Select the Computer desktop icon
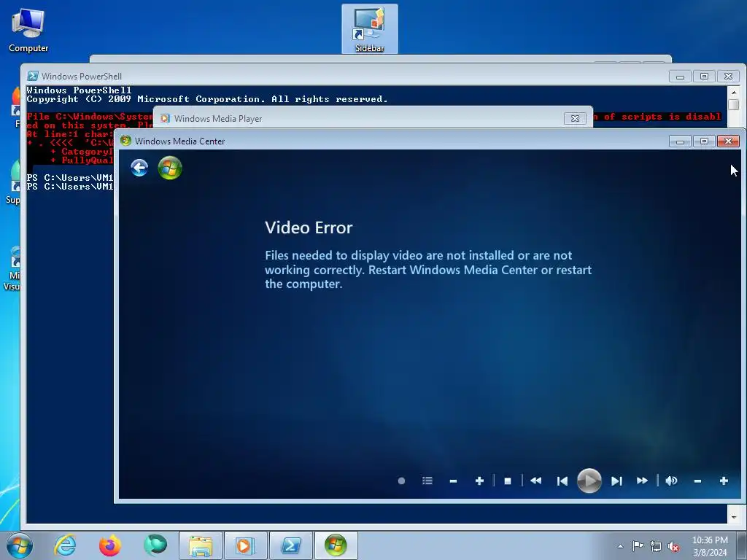Screen dimensions: 747x560 [28, 29]
